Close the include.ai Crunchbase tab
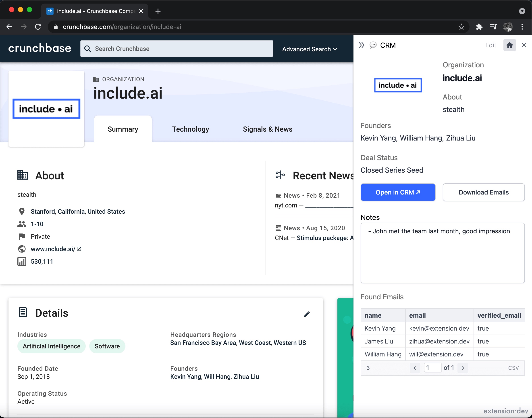 141,11
